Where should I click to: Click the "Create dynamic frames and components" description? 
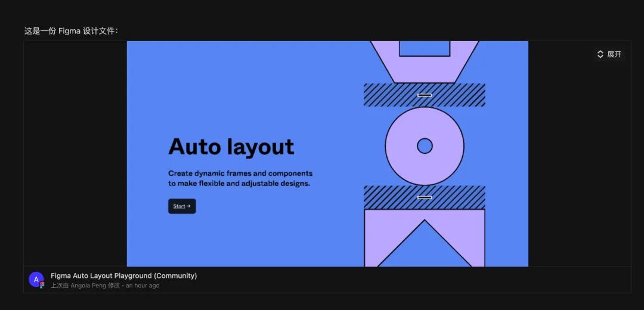point(240,173)
